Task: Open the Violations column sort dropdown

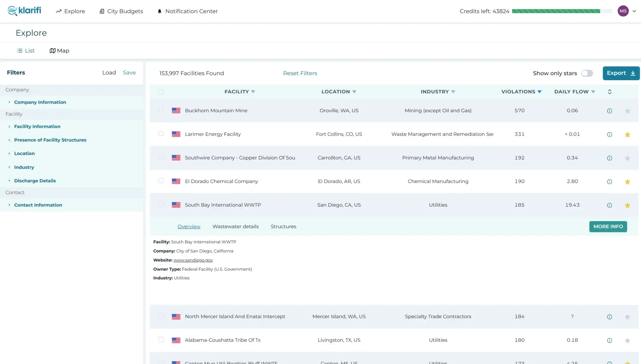Action: [539, 92]
